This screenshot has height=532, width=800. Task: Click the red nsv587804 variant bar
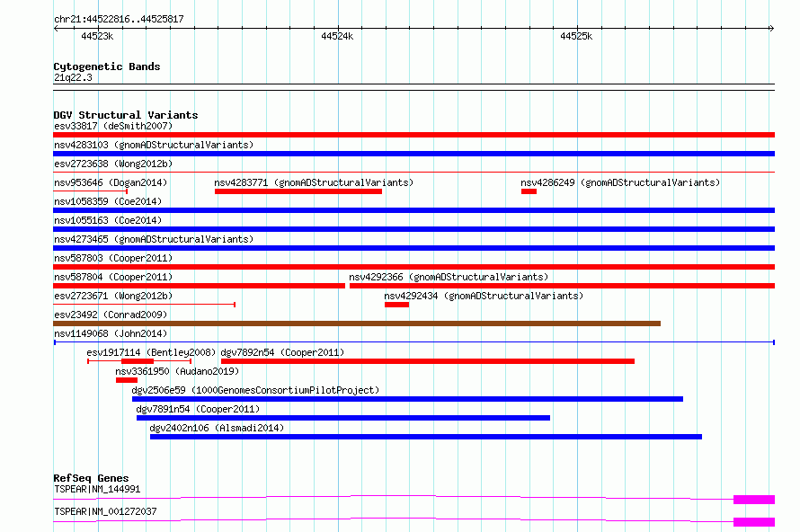(199, 286)
